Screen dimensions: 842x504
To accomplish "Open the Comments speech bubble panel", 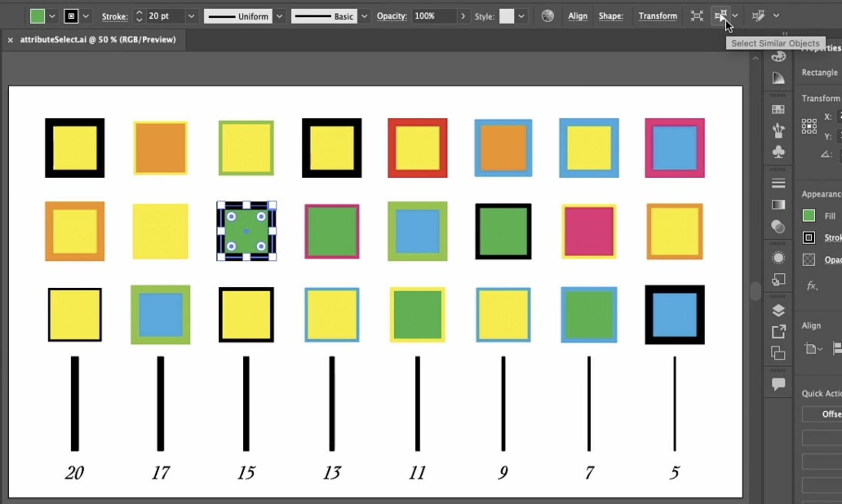I will click(778, 384).
